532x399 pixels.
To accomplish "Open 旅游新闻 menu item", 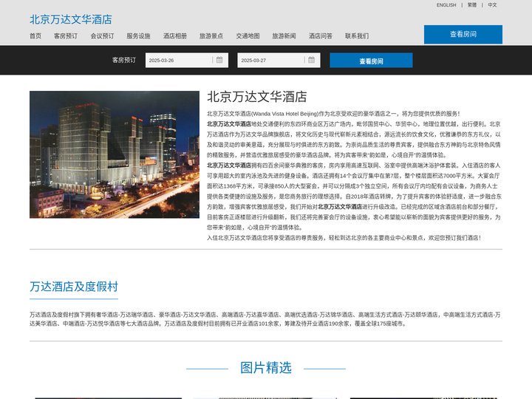I will [284, 36].
